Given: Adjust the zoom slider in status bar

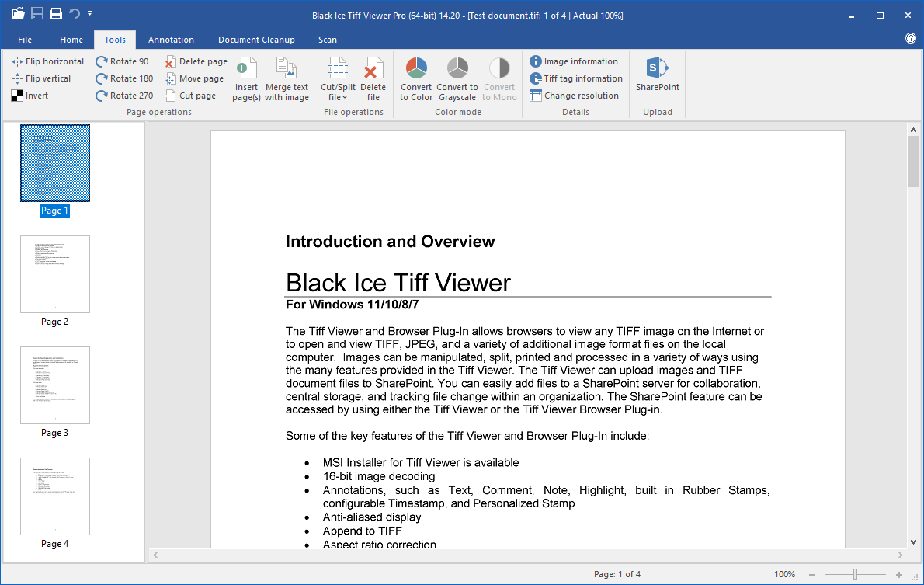Looking at the screenshot, I should click(x=855, y=574).
